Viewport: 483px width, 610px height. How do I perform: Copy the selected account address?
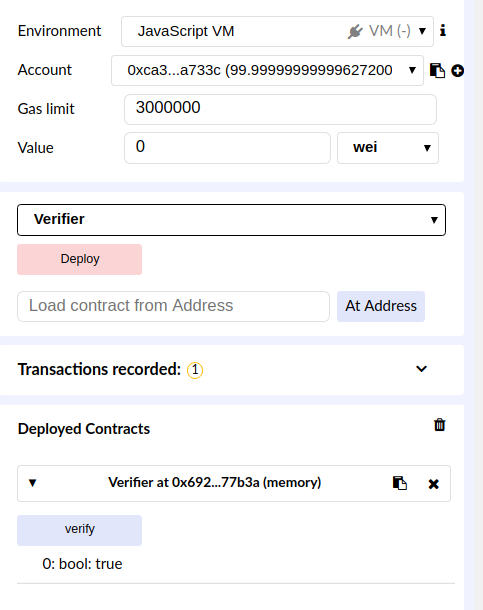pyautogui.click(x=437, y=70)
